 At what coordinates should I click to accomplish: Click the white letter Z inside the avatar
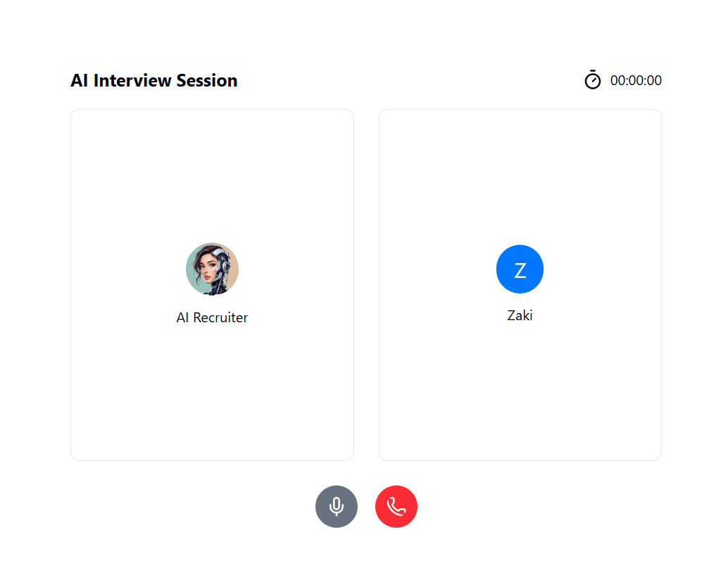(x=520, y=270)
